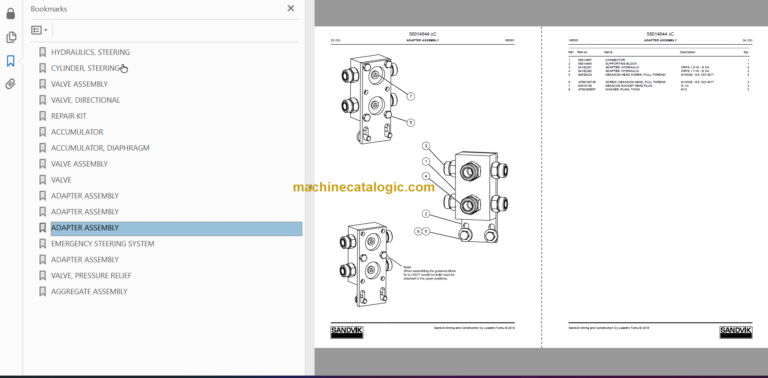Open VALVE ASSEMBLY bookmark under ACCUMULATOR, DIAPHRAGM
Screen dimensions: 768x378
79,164
